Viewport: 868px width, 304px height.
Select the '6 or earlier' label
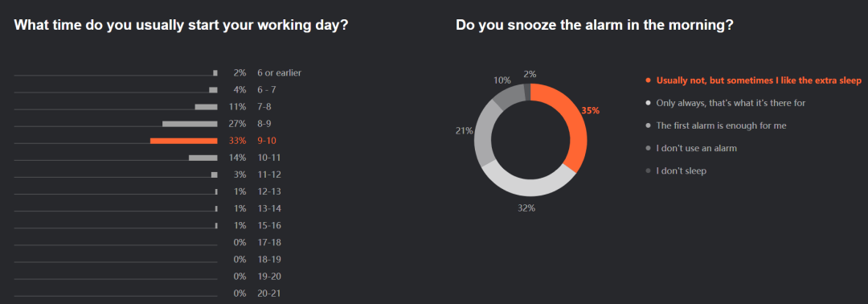[x=279, y=72]
